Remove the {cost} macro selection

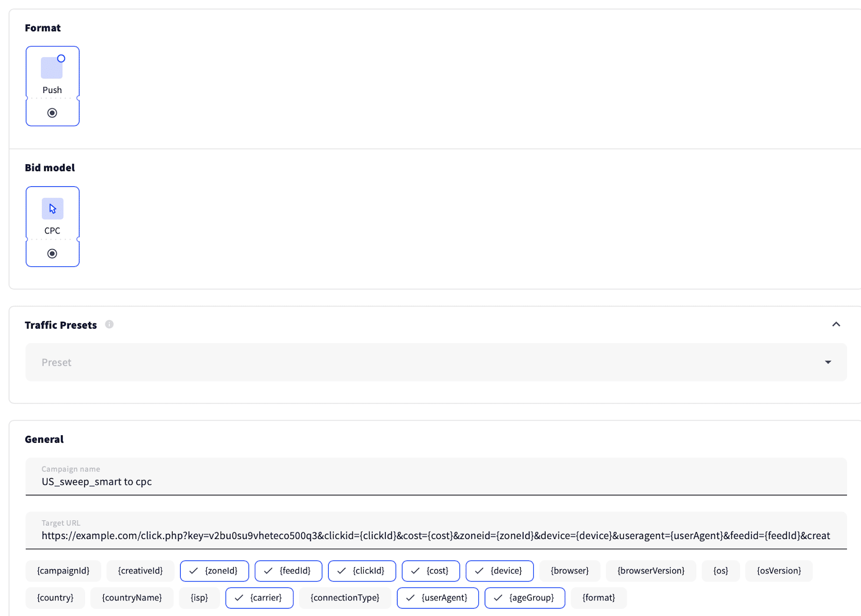click(x=430, y=571)
